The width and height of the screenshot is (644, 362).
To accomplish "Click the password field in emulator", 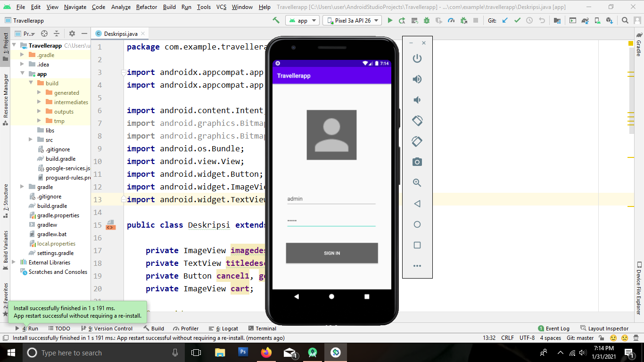I will [x=331, y=221].
